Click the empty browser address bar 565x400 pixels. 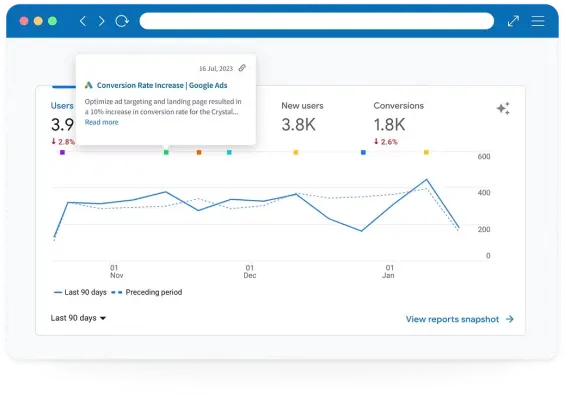coord(316,21)
